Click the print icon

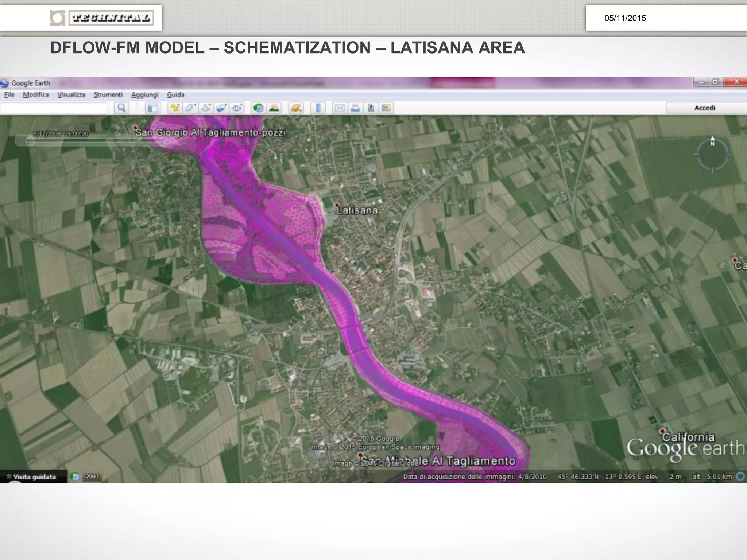coord(355,108)
